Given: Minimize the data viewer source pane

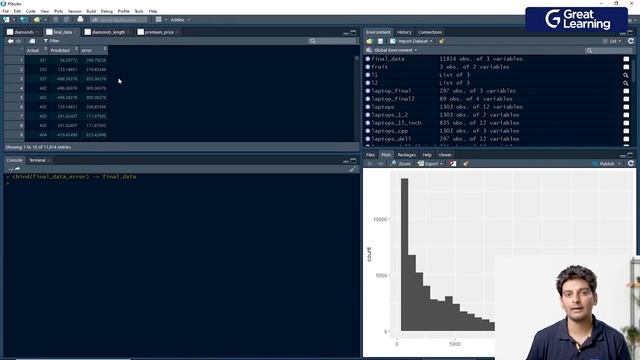Looking at the screenshot, I should [346, 33].
